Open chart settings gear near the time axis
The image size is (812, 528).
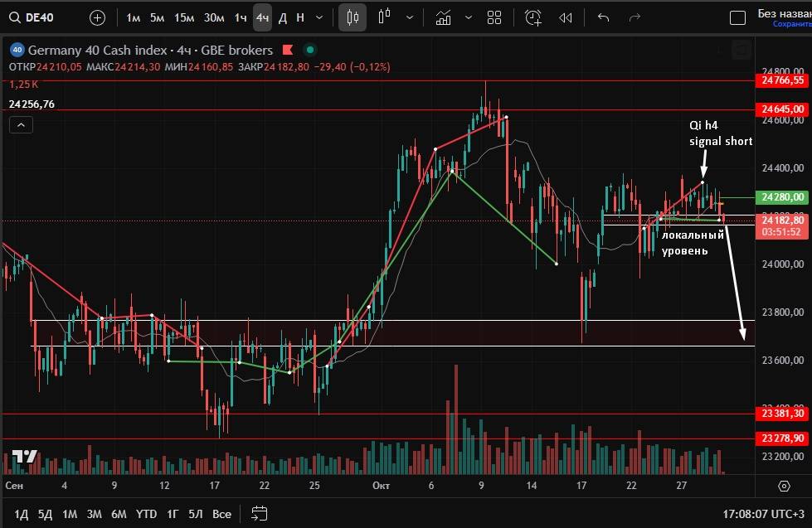(x=784, y=485)
